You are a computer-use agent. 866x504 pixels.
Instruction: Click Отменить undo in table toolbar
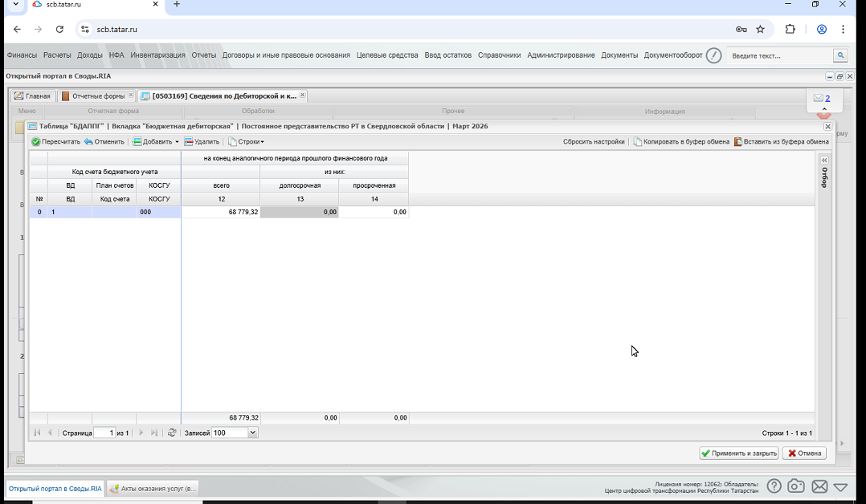[x=104, y=142]
